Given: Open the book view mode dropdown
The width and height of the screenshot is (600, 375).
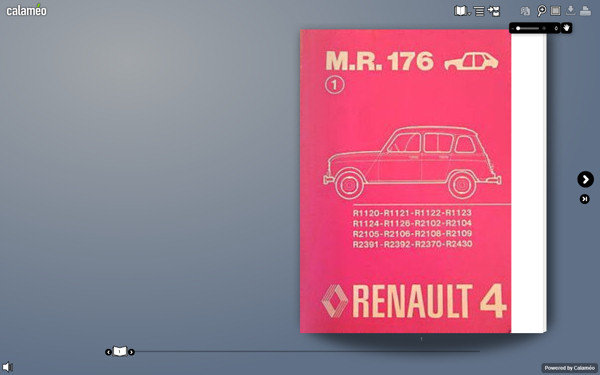Looking at the screenshot, I should click(462, 11).
